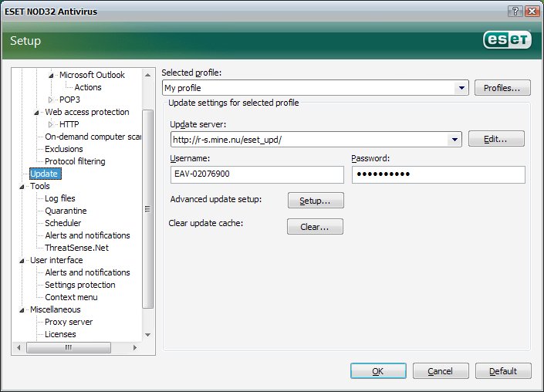Click into the Username field
The height and width of the screenshot is (392, 544).
point(257,174)
